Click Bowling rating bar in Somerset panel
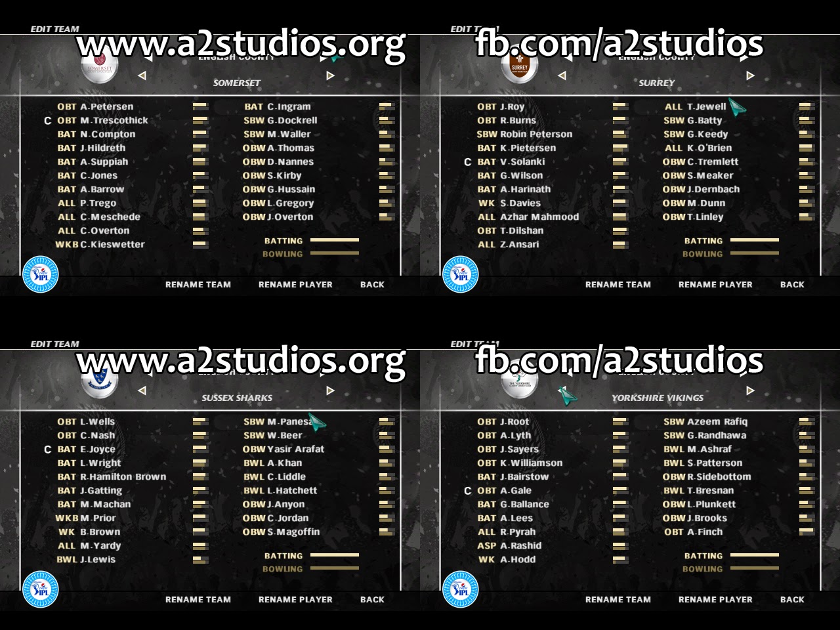The image size is (840, 630). (335, 253)
